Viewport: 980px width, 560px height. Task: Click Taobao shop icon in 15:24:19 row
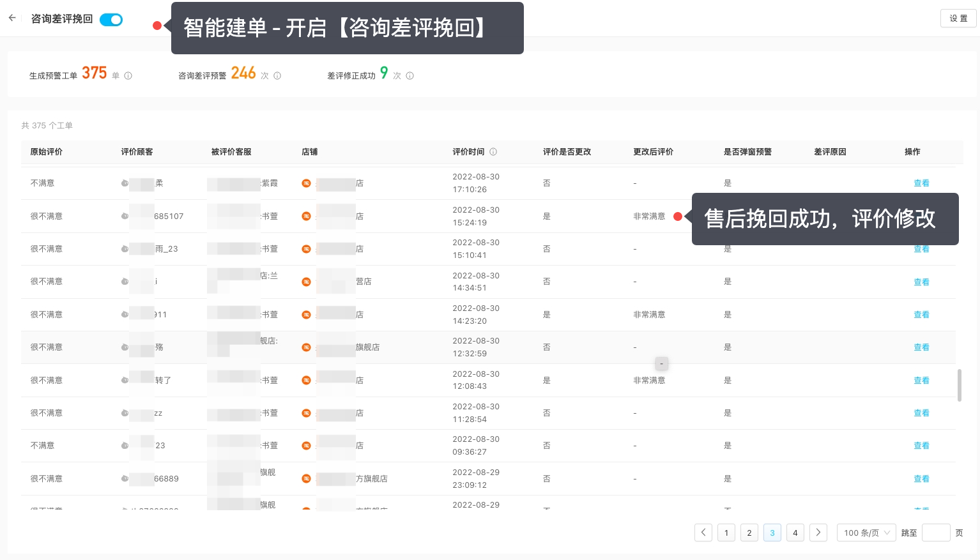[307, 216]
